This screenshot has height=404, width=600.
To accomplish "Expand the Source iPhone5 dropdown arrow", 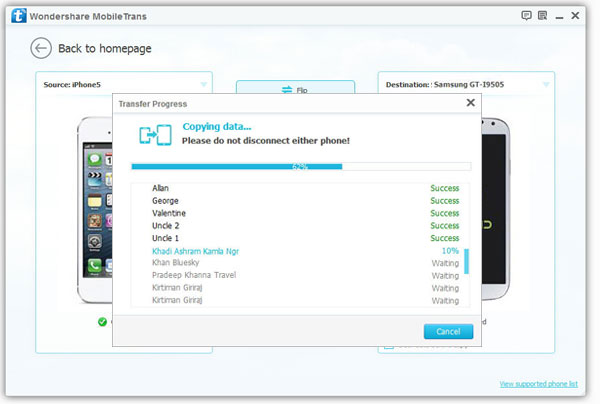I will pyautogui.click(x=204, y=84).
